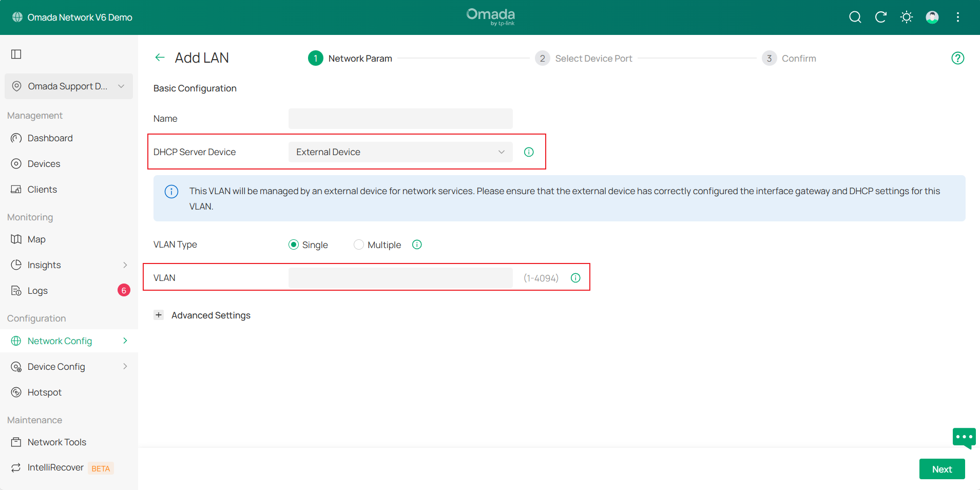Toggle light/dark theme sun icon

click(x=906, y=17)
